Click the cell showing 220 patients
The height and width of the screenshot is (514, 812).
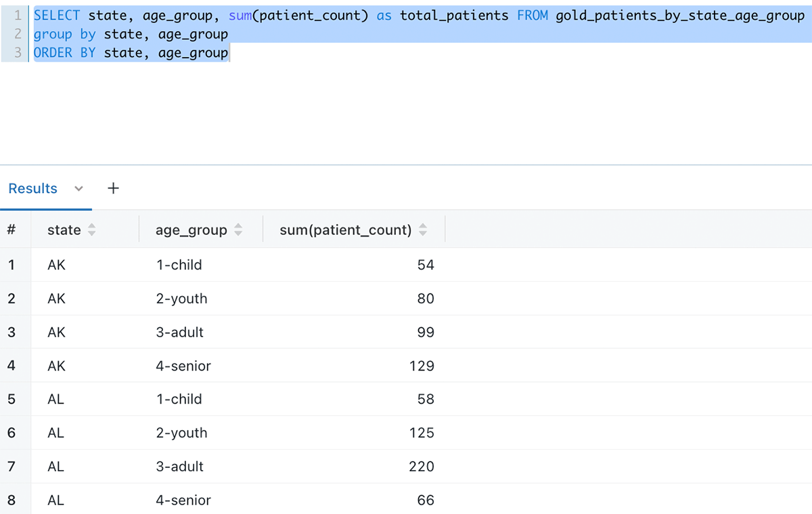(x=422, y=467)
